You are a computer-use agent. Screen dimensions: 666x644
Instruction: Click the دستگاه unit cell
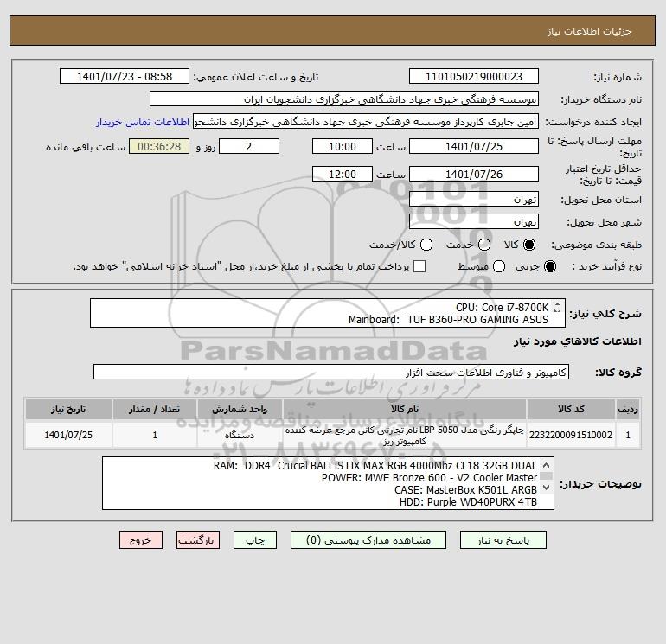(240, 435)
